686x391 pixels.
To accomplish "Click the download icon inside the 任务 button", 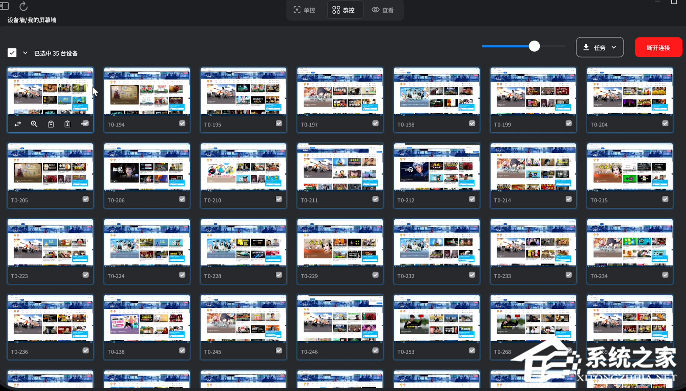I will click(586, 47).
